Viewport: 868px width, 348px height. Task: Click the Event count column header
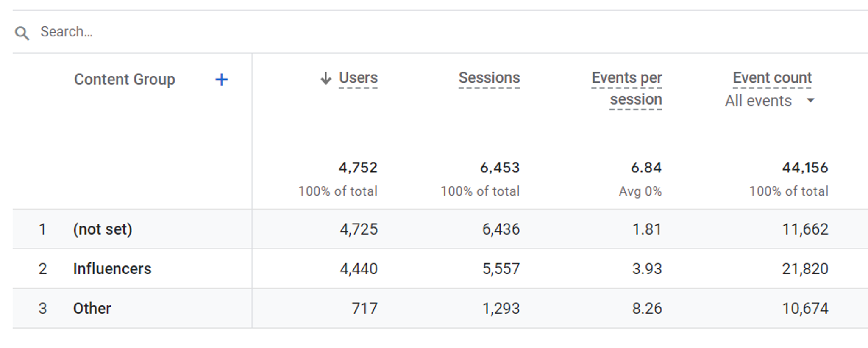point(772,78)
